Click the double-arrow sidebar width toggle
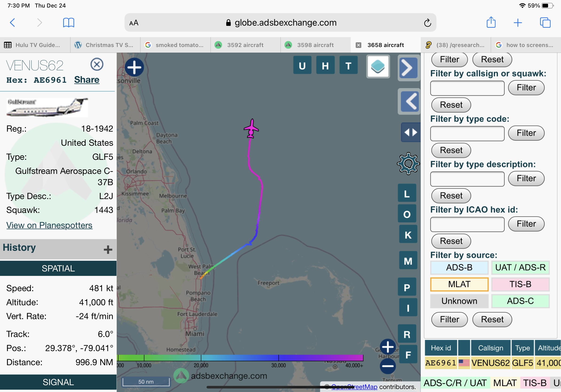The image size is (561, 392). click(x=410, y=133)
